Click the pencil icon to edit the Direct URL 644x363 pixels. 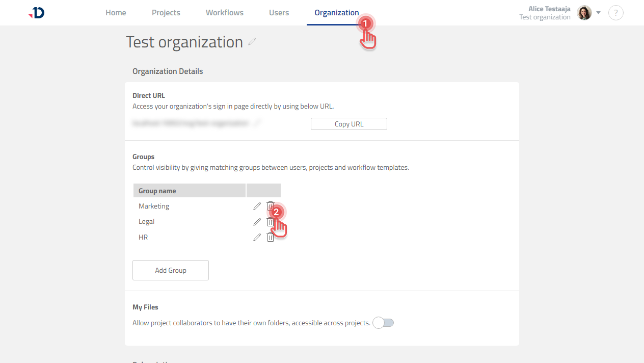coord(258,122)
